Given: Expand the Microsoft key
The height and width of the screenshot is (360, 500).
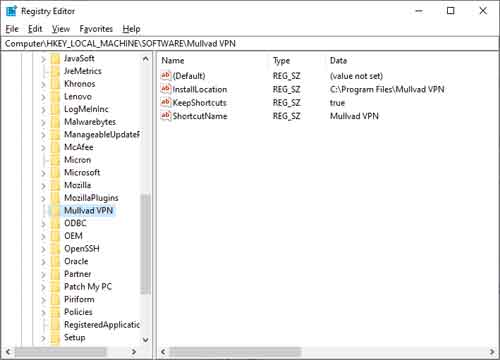Looking at the screenshot, I should pos(43,173).
